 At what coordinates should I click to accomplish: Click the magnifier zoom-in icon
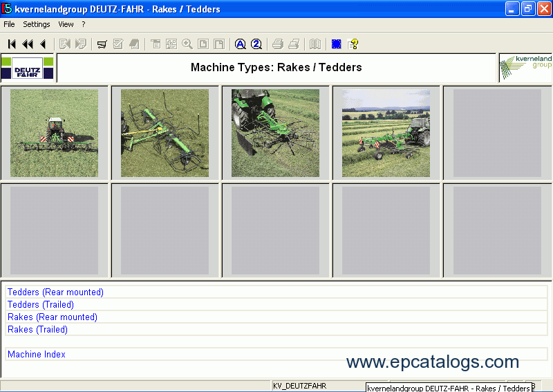click(x=187, y=44)
